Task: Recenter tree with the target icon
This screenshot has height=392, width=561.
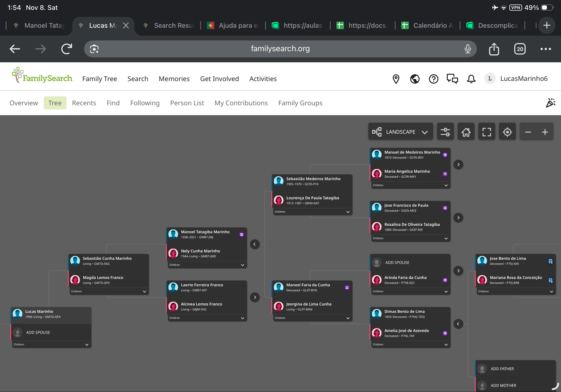Action: 507,132
